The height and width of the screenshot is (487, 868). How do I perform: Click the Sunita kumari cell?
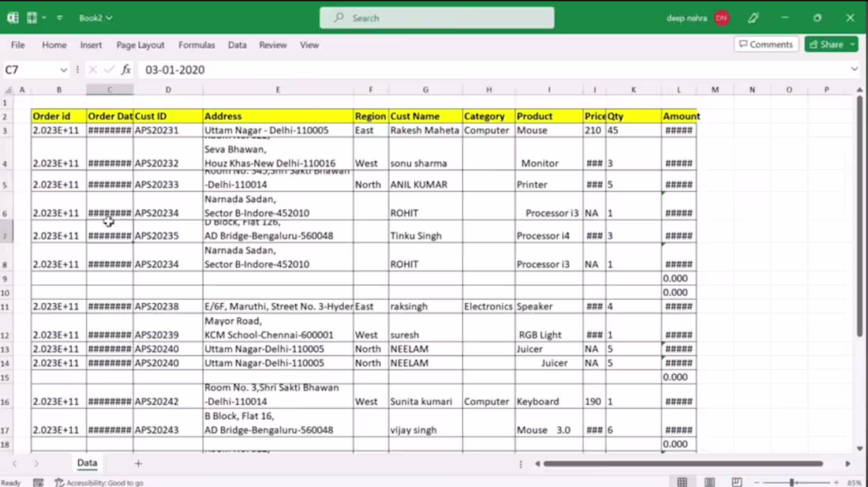click(x=425, y=397)
